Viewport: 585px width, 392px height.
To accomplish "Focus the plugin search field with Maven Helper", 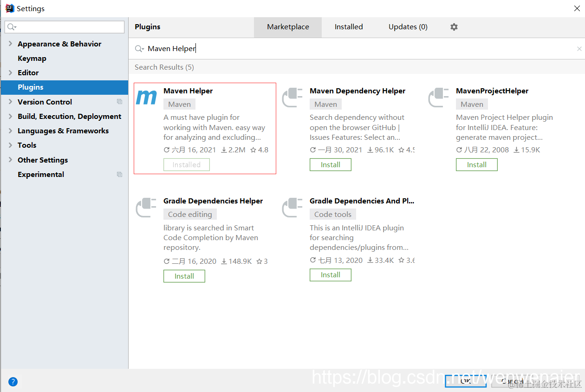I will (357, 49).
